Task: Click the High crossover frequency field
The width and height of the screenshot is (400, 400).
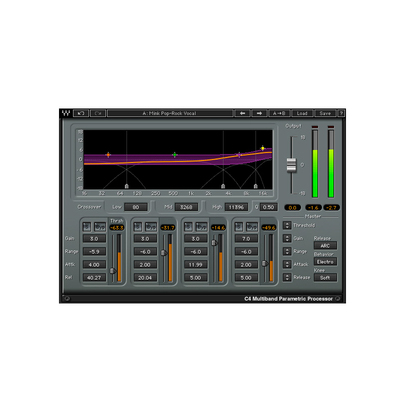Action: [x=236, y=207]
